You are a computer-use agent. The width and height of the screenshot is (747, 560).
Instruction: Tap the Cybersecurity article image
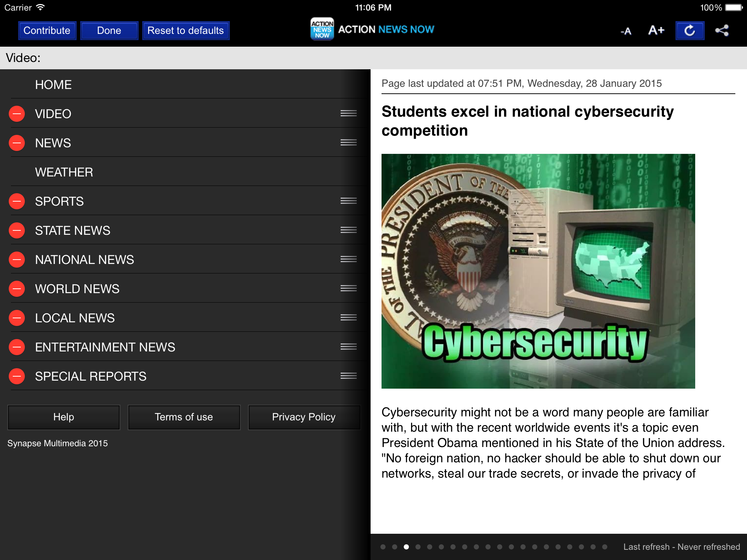click(x=538, y=271)
